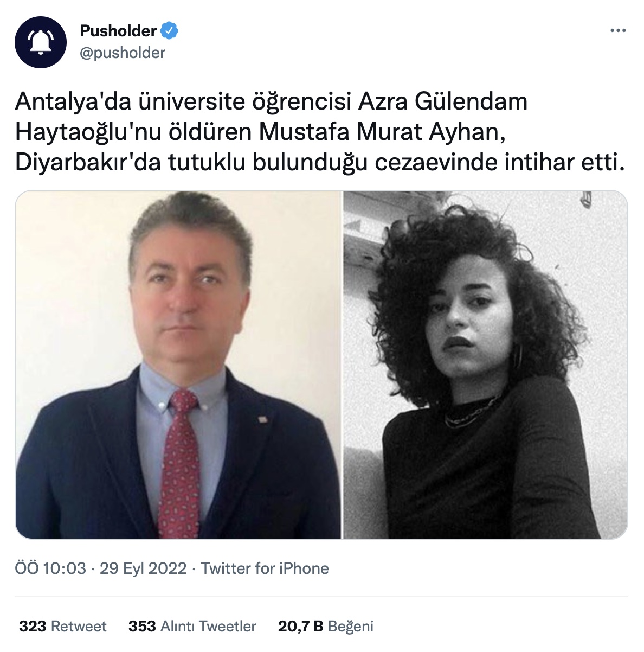Open the Pusholder bell profile avatar
This screenshot has width=644, height=652.
(x=41, y=42)
